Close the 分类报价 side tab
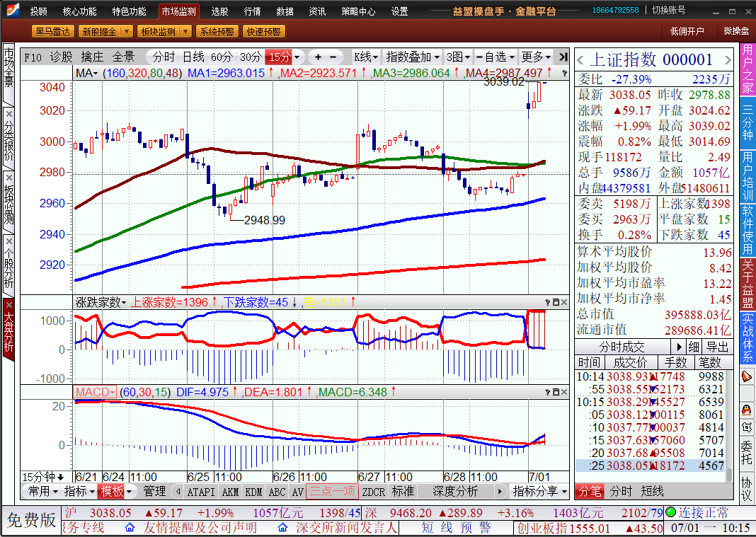Image resolution: width=756 pixels, height=537 pixels. [9, 113]
